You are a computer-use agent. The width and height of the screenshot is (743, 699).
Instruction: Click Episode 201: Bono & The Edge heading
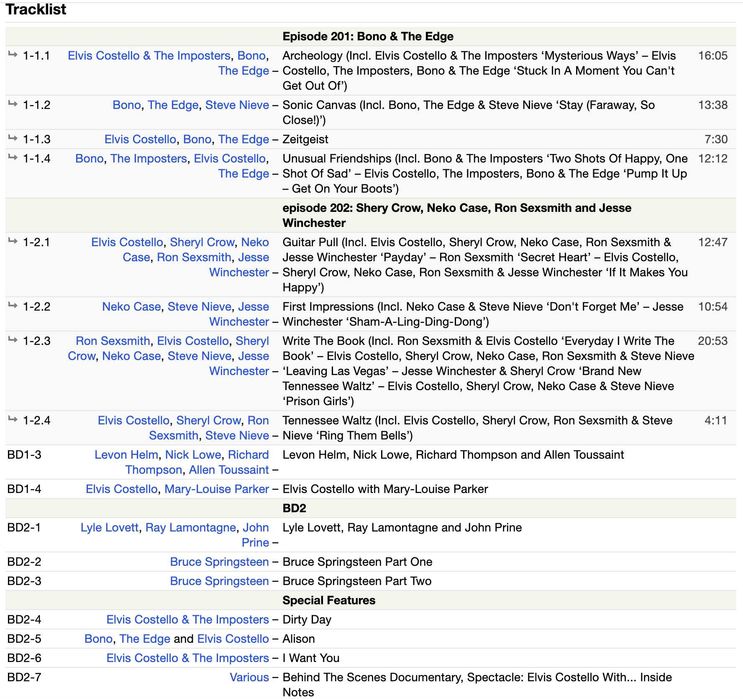(x=368, y=36)
